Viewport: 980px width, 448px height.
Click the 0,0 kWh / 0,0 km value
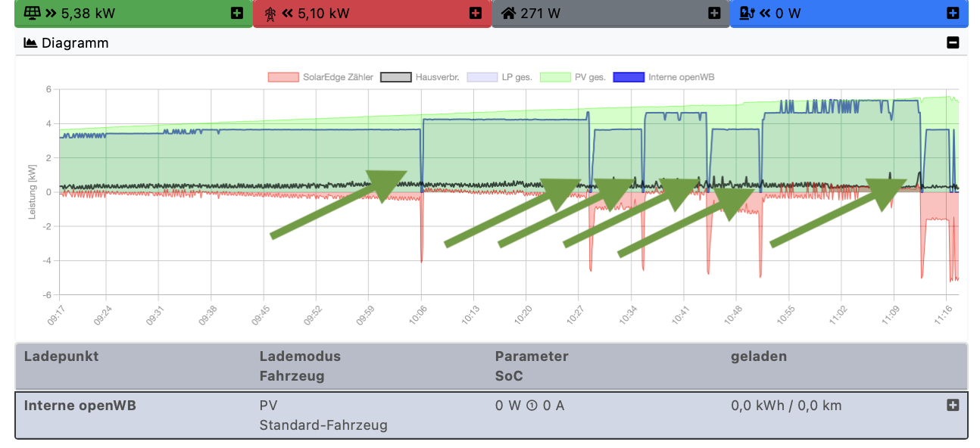[786, 406]
